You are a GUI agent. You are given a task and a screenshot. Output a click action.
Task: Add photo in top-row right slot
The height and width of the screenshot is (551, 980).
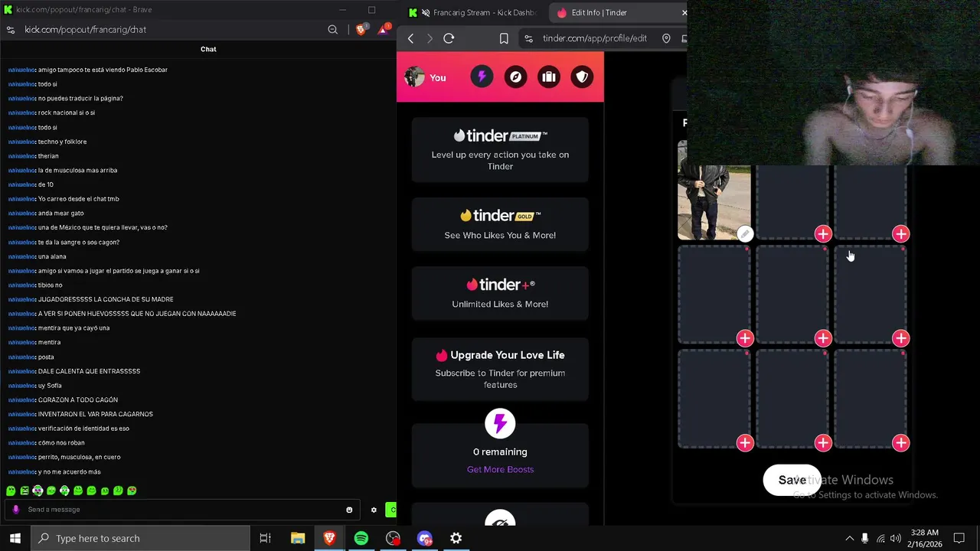click(901, 233)
